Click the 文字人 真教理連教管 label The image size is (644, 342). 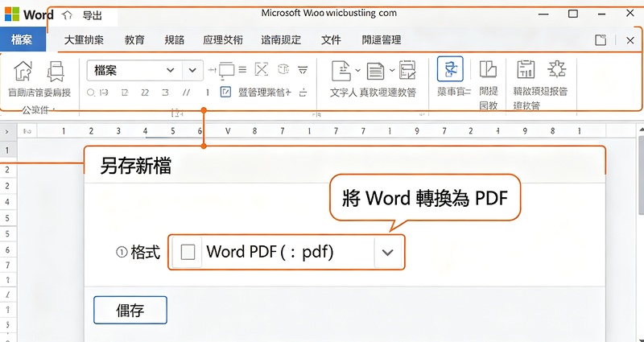(373, 93)
